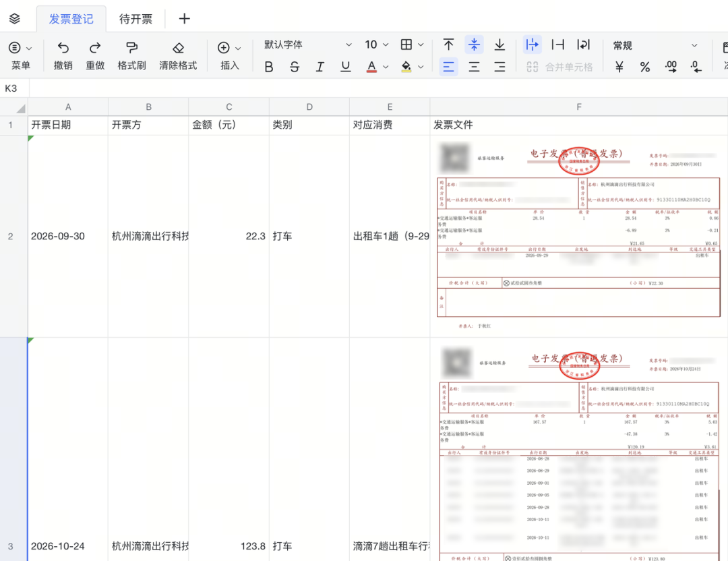This screenshot has height=561, width=728.
Task: Align text right
Action: [499, 67]
